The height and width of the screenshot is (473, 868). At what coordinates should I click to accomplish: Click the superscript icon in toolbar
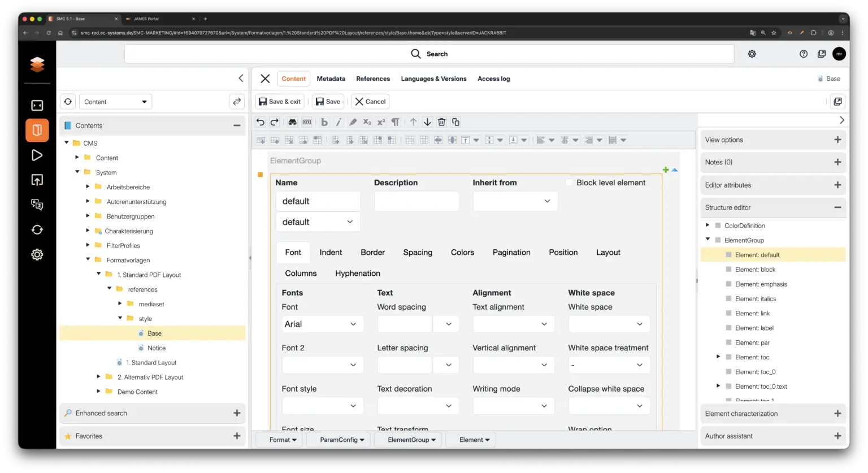[381, 122]
